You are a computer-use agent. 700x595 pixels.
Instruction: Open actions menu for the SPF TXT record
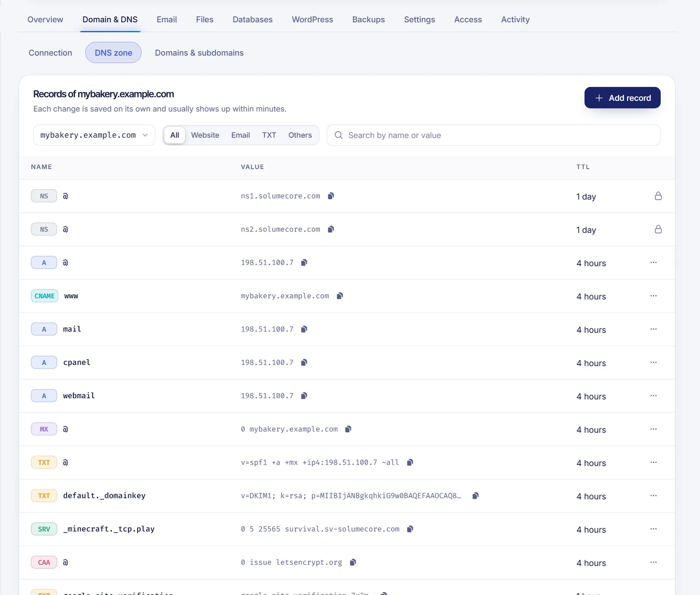[654, 463]
